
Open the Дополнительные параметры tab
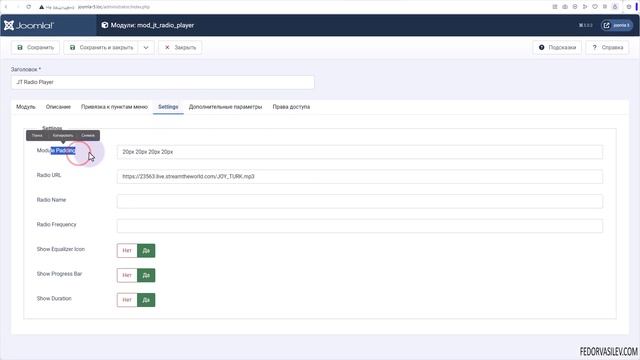tap(225, 107)
